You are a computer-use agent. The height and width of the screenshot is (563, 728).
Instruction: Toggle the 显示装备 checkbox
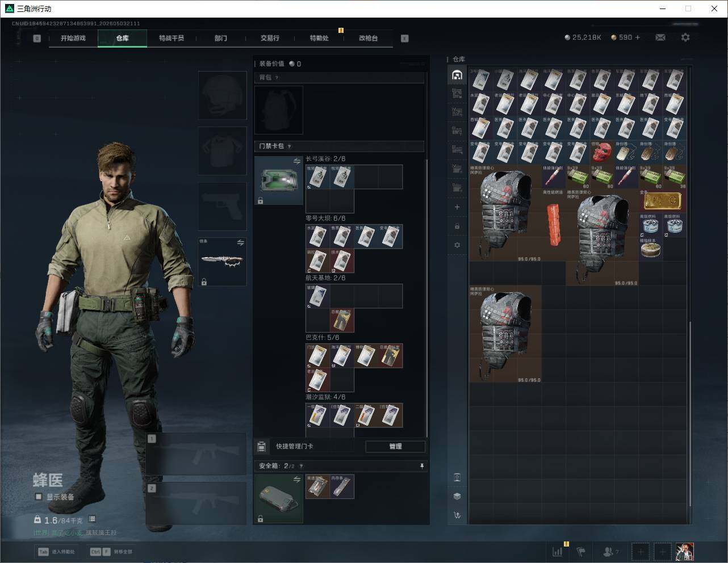(39, 497)
